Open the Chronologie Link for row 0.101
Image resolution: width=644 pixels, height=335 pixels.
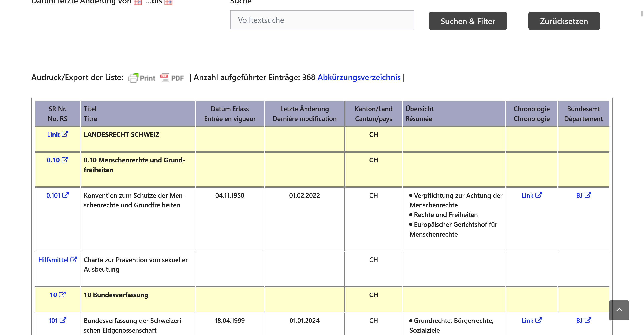click(x=531, y=196)
